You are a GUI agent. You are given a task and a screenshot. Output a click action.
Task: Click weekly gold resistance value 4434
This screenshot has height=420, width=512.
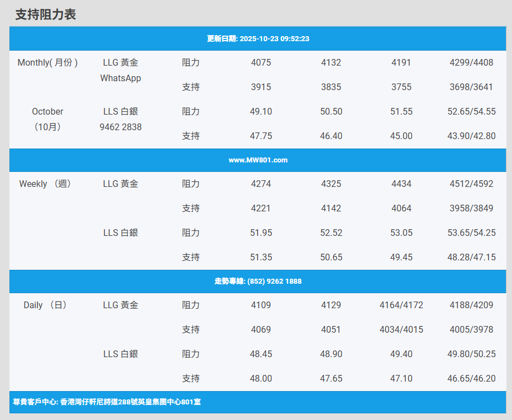(401, 184)
